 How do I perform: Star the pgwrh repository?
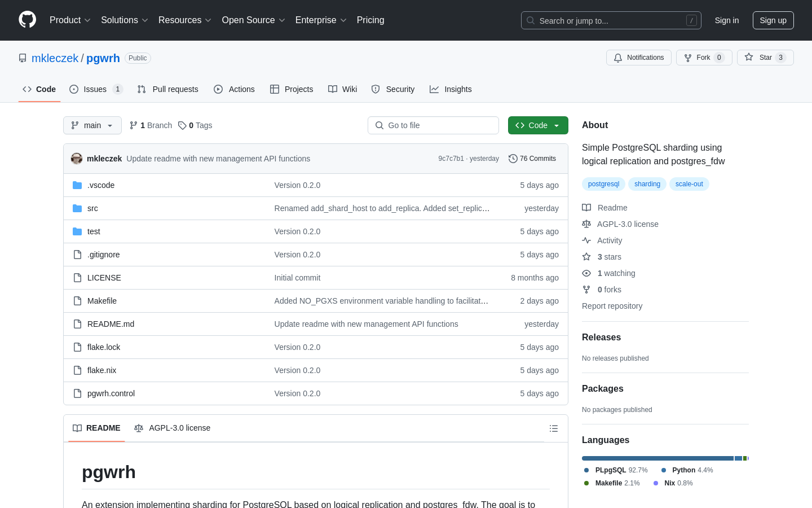click(x=765, y=58)
